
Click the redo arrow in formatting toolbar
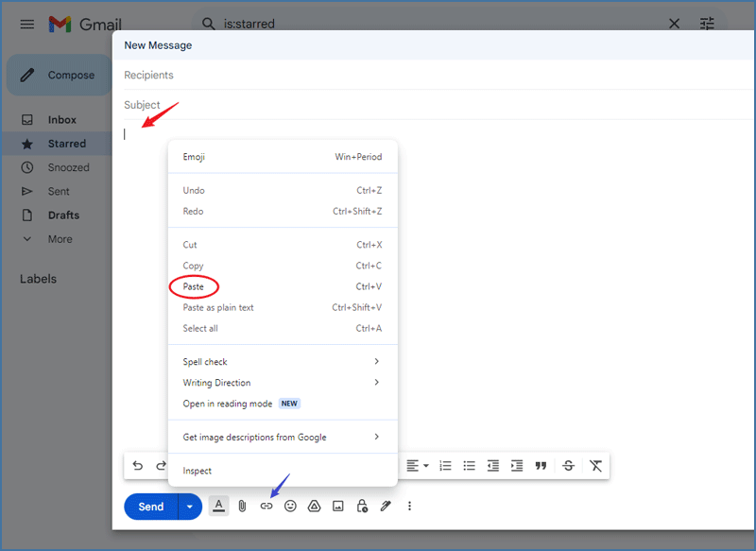coord(161,466)
